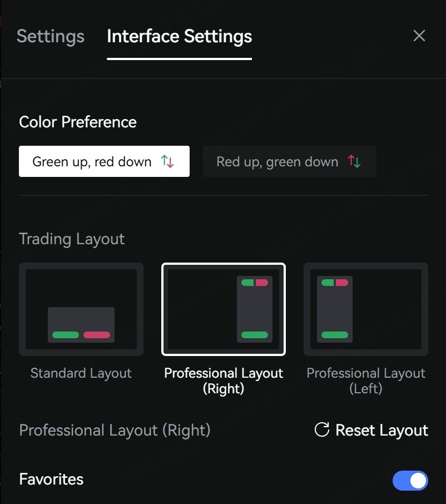Image resolution: width=446 pixels, height=504 pixels.
Task: Click the Professional Layout (Right) caption under thumbnail
Action: pyautogui.click(x=224, y=381)
